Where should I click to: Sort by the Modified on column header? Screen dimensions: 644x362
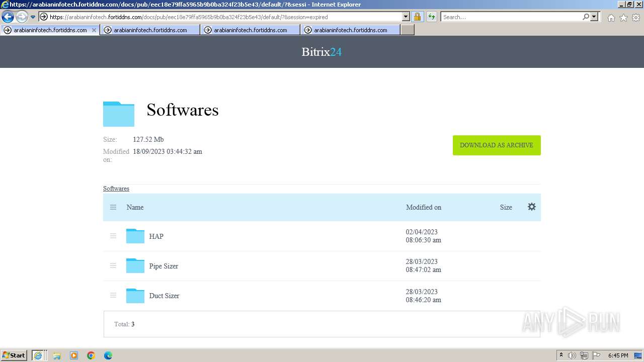[x=424, y=207]
